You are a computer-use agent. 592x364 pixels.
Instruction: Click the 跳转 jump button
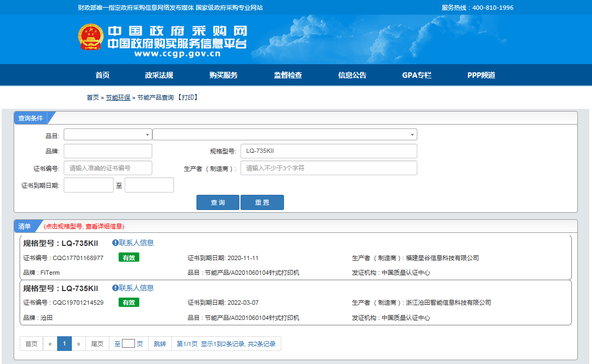(160, 344)
